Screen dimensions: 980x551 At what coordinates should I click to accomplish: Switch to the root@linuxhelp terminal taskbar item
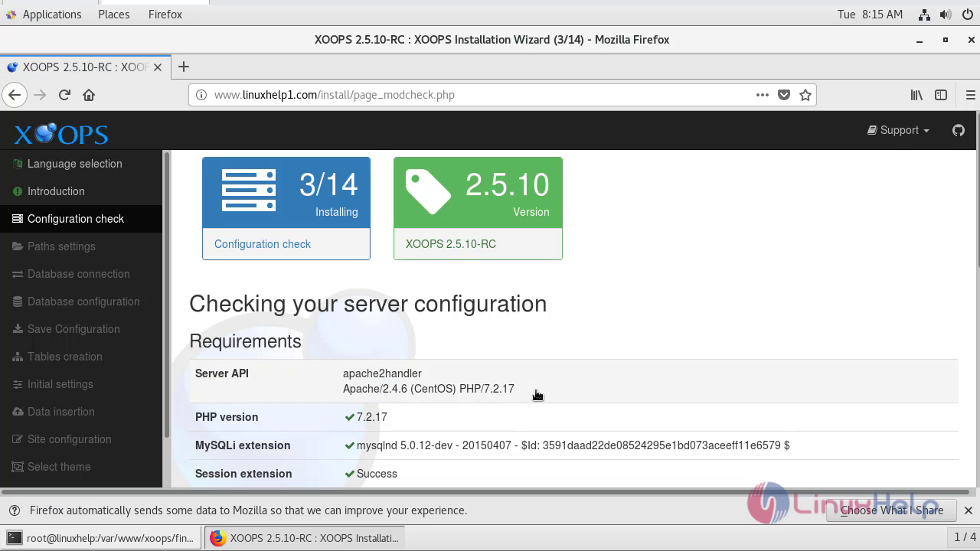(101, 538)
